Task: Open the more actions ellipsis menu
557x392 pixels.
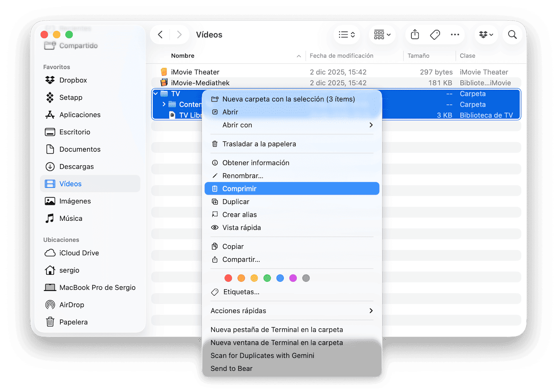Action: coord(455,35)
